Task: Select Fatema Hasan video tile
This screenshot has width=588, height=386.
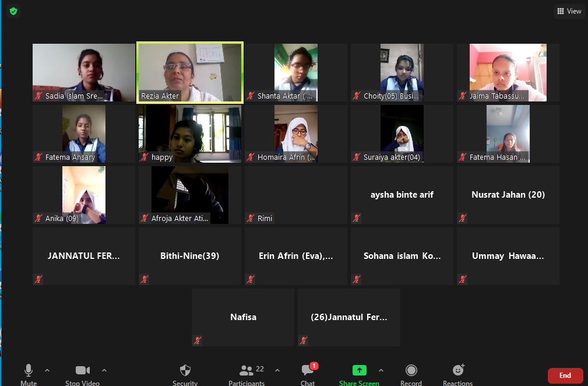Action: (x=508, y=134)
